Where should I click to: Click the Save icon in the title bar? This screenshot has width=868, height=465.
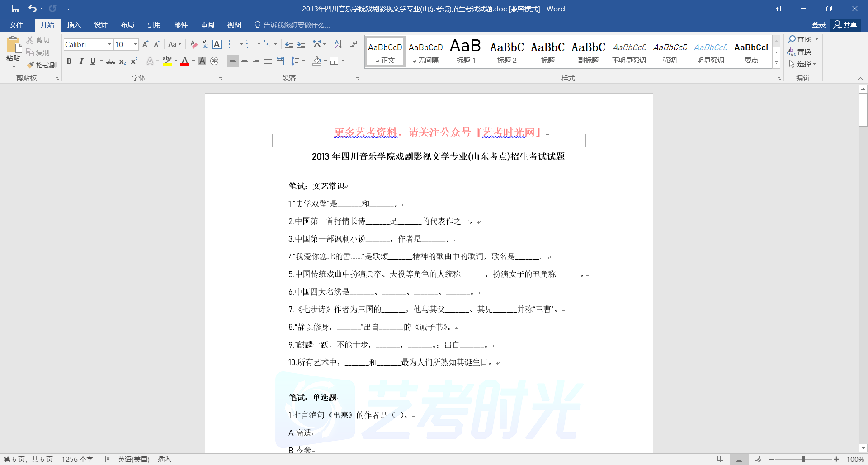16,9
